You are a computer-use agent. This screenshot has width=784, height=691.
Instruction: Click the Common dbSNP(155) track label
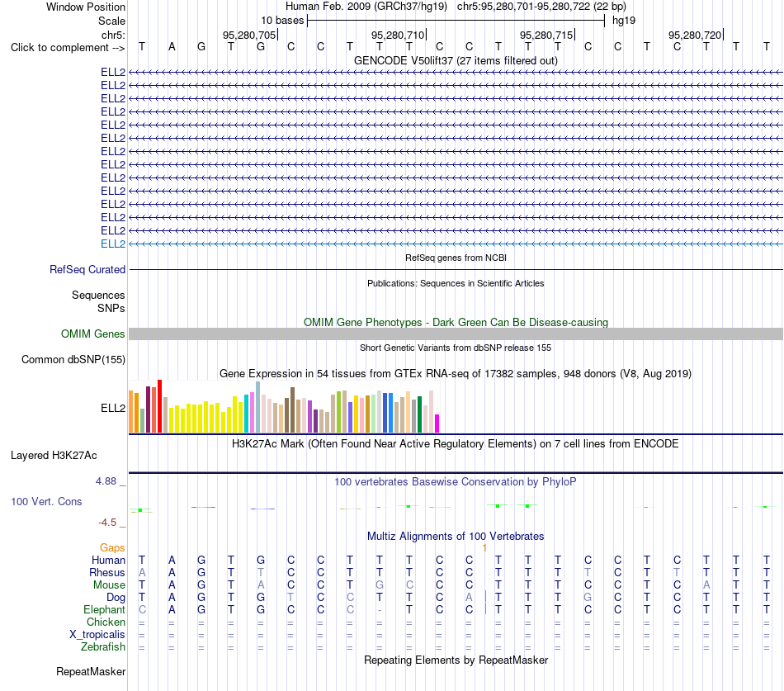(73, 359)
